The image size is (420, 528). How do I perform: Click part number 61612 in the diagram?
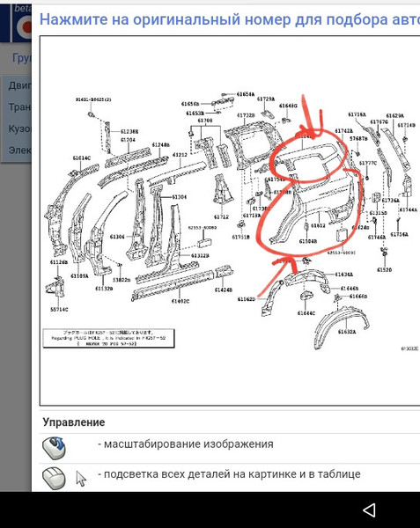(318, 225)
